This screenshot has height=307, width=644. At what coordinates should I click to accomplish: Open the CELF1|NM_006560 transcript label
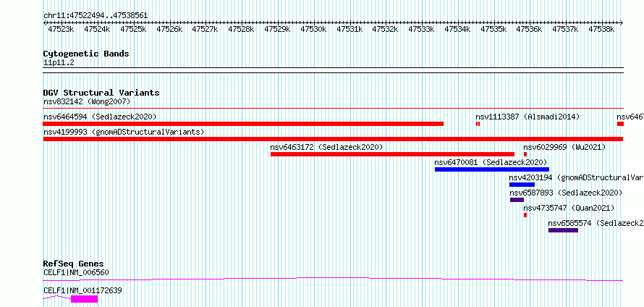coord(77,272)
